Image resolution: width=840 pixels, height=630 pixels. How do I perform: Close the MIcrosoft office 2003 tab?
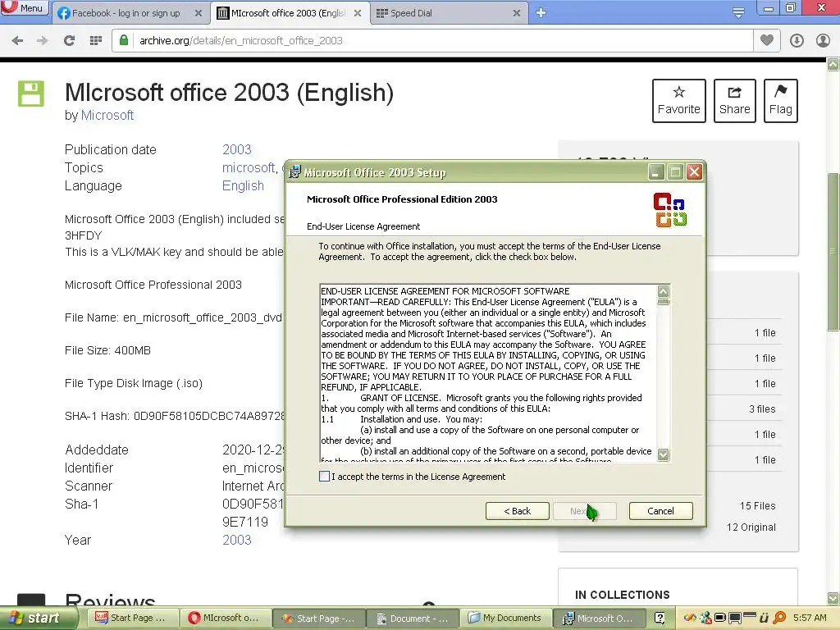point(358,13)
